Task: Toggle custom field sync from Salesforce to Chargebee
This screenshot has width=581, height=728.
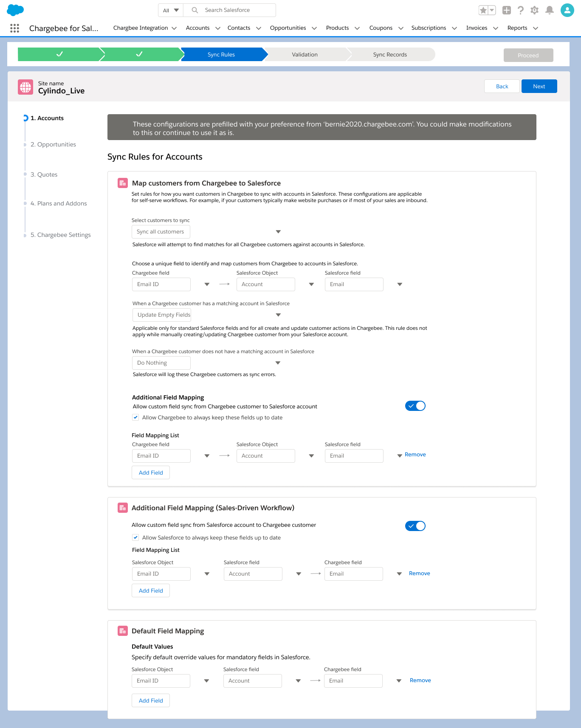Action: coord(415,526)
